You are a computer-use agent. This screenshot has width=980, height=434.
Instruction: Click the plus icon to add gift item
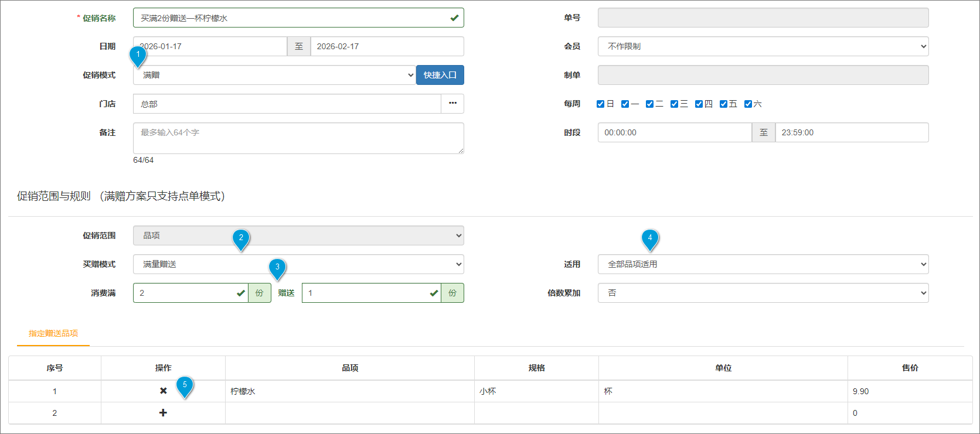point(163,413)
